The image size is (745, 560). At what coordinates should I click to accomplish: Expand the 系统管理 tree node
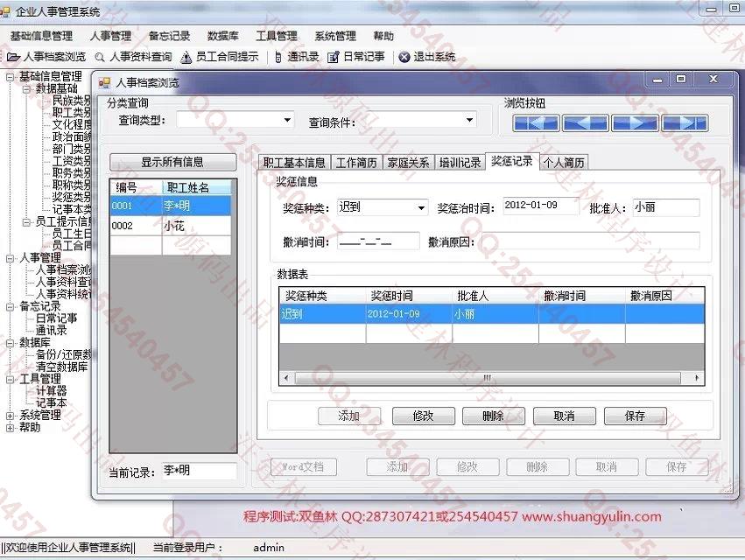pyautogui.click(x=10, y=415)
